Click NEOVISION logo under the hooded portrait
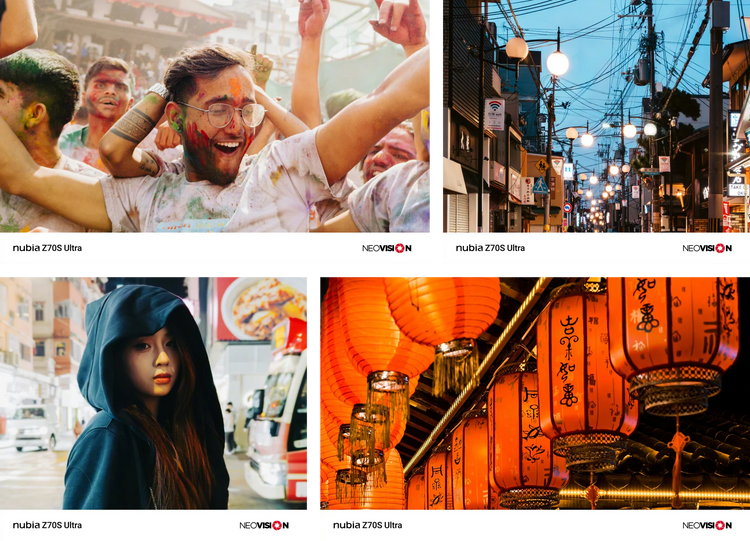Viewport: 750px width, 541px height. tap(264, 525)
